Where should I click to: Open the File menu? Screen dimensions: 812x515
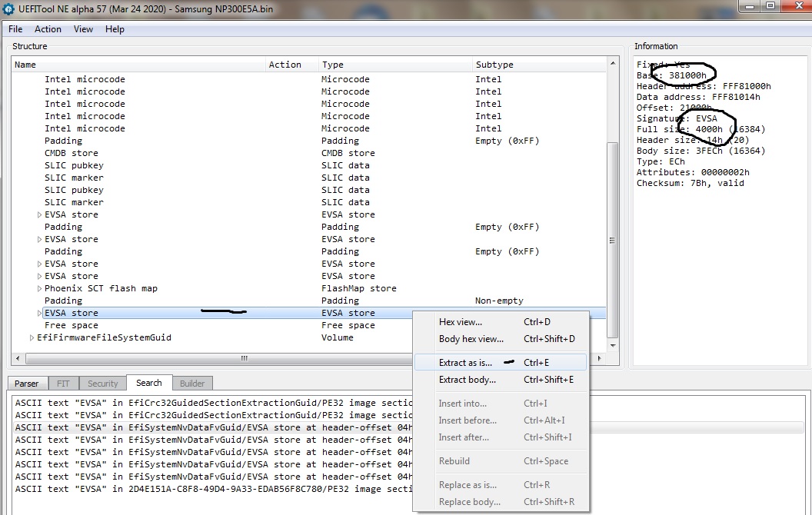tap(15, 29)
